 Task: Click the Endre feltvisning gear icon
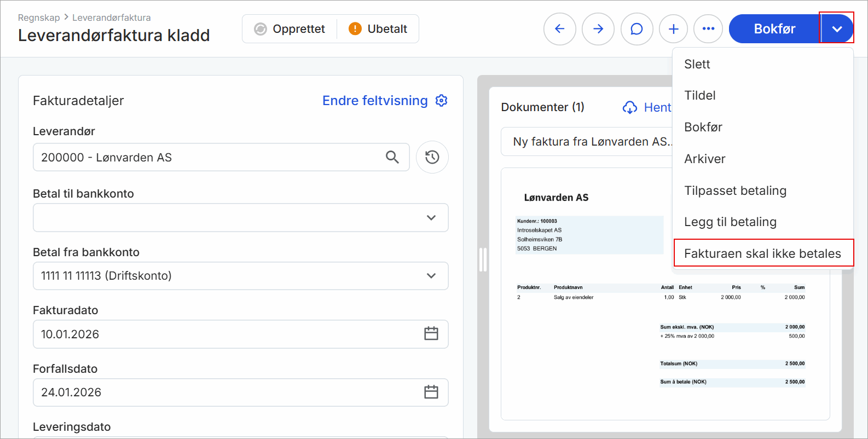(441, 101)
